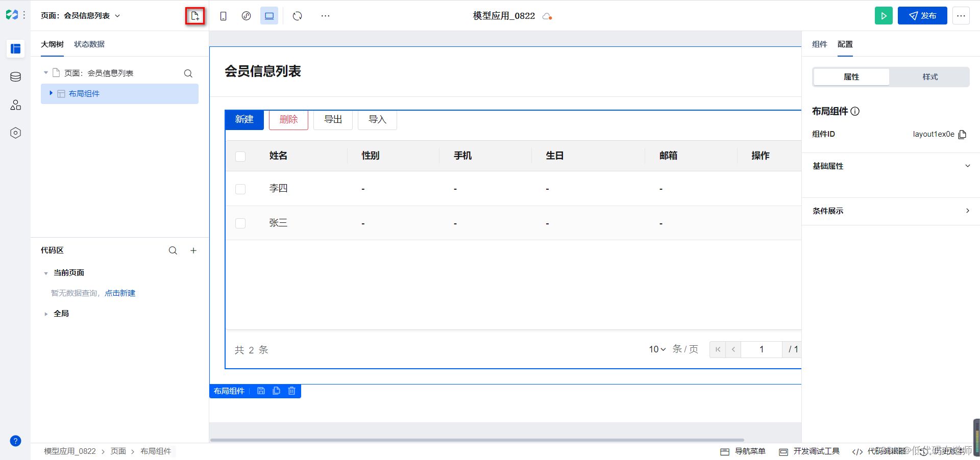
Task: Click the red 删除 button
Action: click(x=288, y=119)
